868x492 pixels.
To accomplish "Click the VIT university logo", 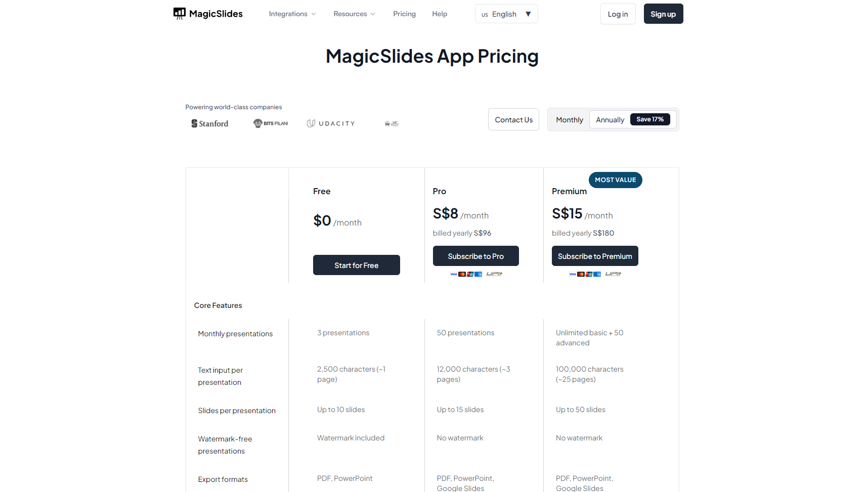I will tap(392, 123).
